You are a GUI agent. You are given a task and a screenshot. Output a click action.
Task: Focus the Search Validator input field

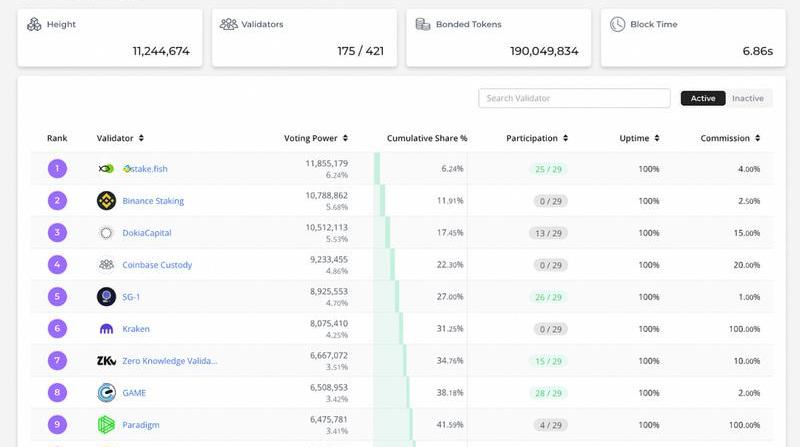574,98
